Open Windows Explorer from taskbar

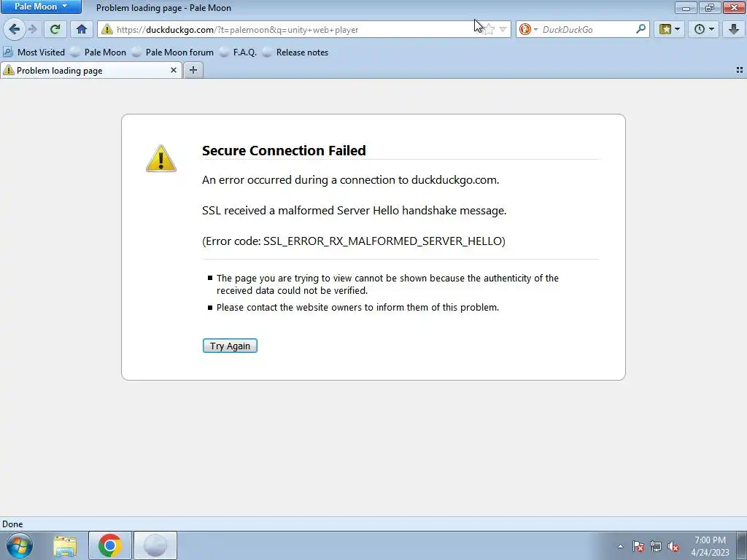(65, 545)
